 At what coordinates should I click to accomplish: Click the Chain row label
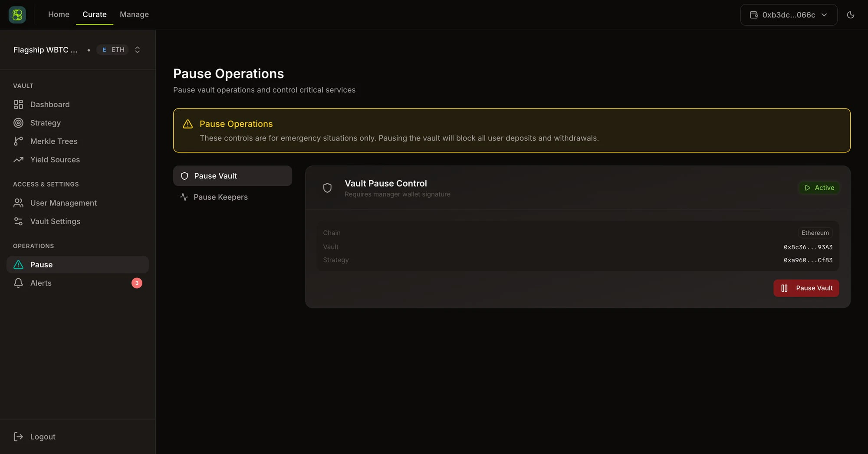click(332, 233)
